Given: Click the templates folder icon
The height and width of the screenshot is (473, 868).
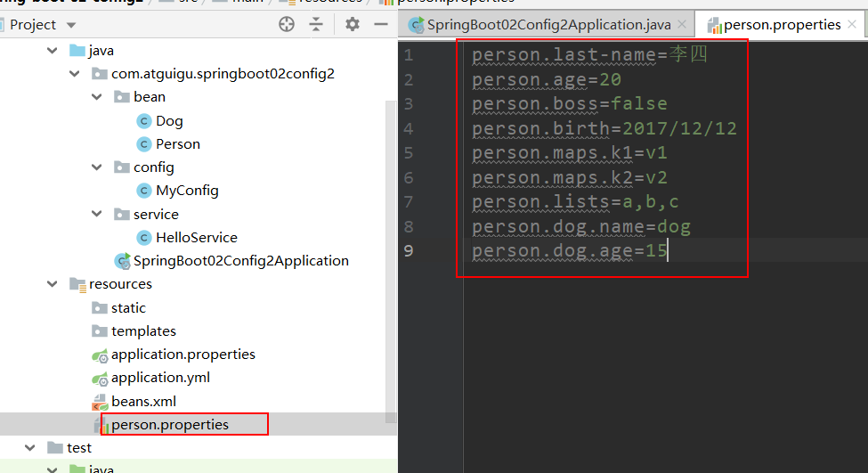Looking at the screenshot, I should point(100,331).
